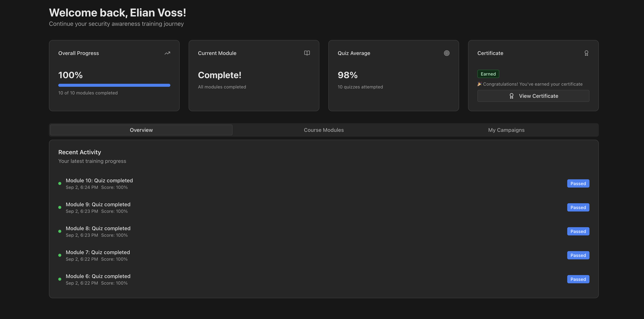Switch to the Course Modules tab
The height and width of the screenshot is (319, 644).
click(x=323, y=130)
